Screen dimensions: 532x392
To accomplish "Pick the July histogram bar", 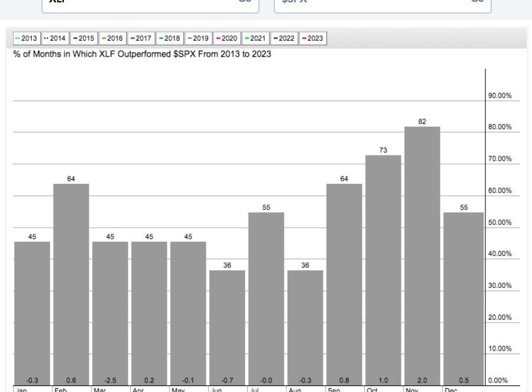I will (267, 299).
